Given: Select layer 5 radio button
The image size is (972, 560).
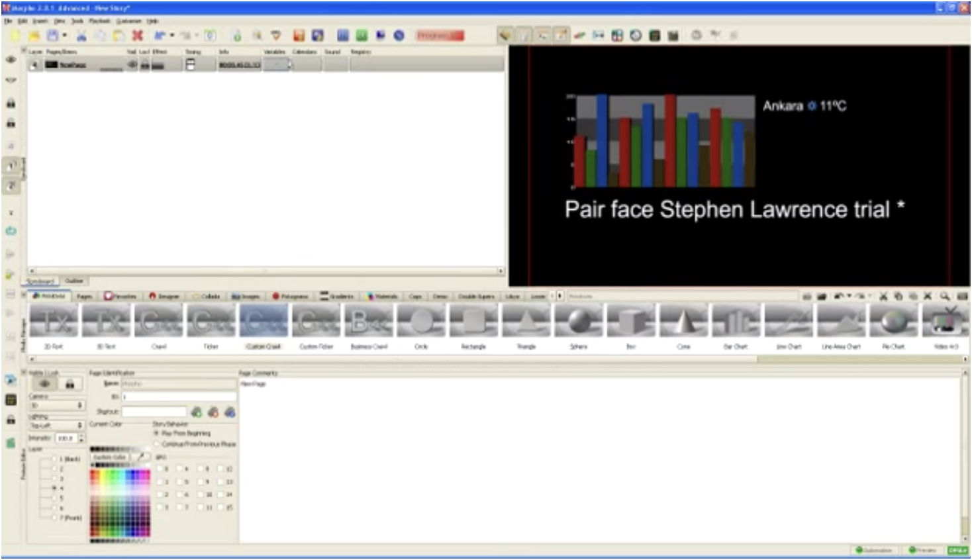Looking at the screenshot, I should [56, 498].
